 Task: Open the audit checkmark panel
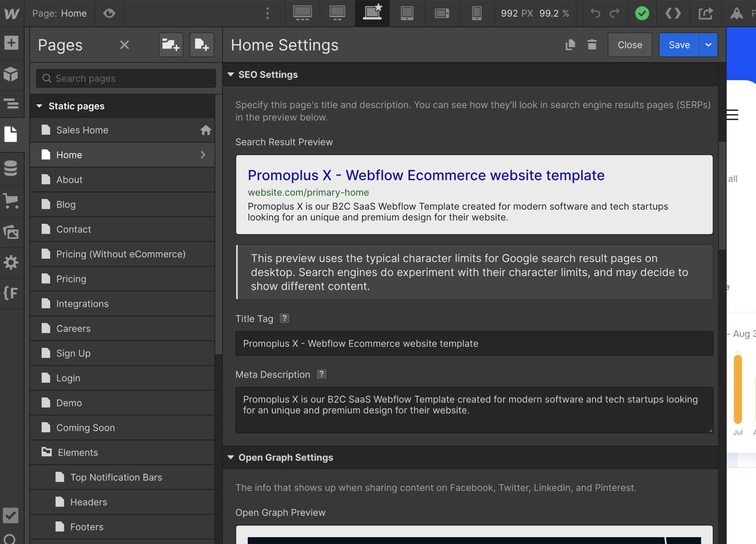(x=11, y=516)
